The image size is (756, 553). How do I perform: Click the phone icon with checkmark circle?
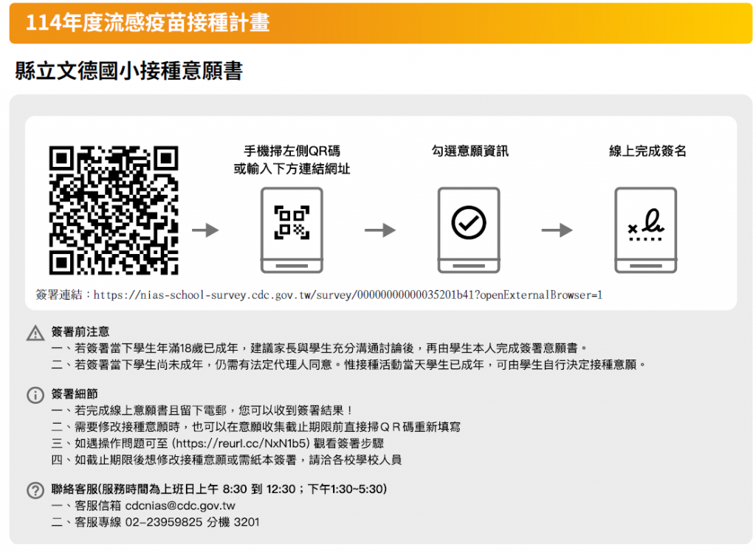[x=468, y=230]
